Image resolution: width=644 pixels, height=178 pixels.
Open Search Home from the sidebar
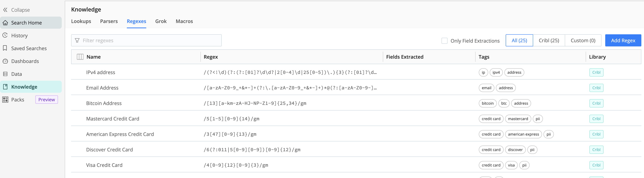[26, 22]
